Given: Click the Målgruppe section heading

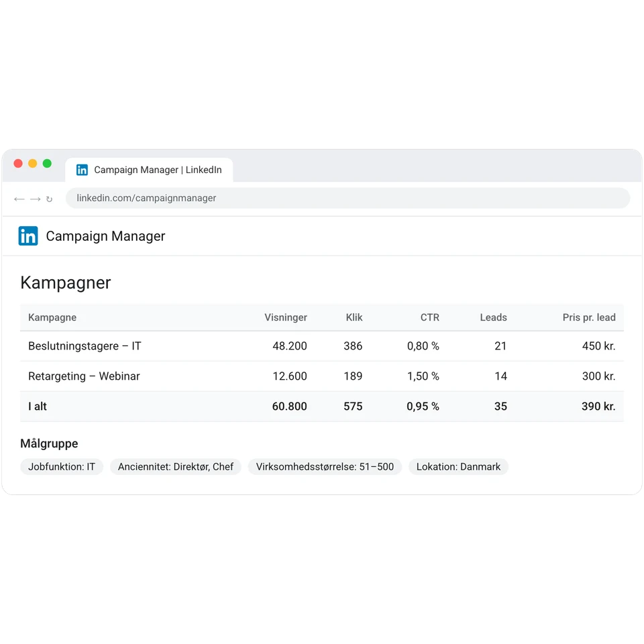Looking at the screenshot, I should tap(49, 443).
